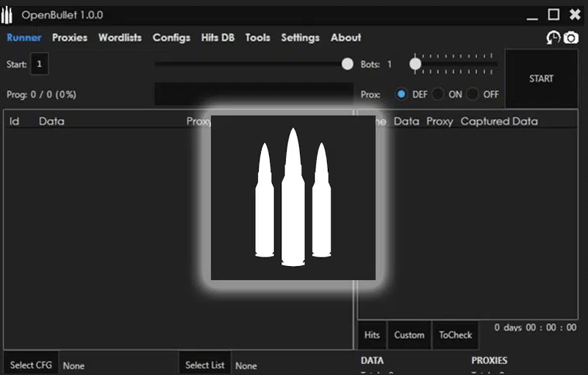Click the PROXIES statistics heading
The image size is (588, 375).
tap(490, 360)
